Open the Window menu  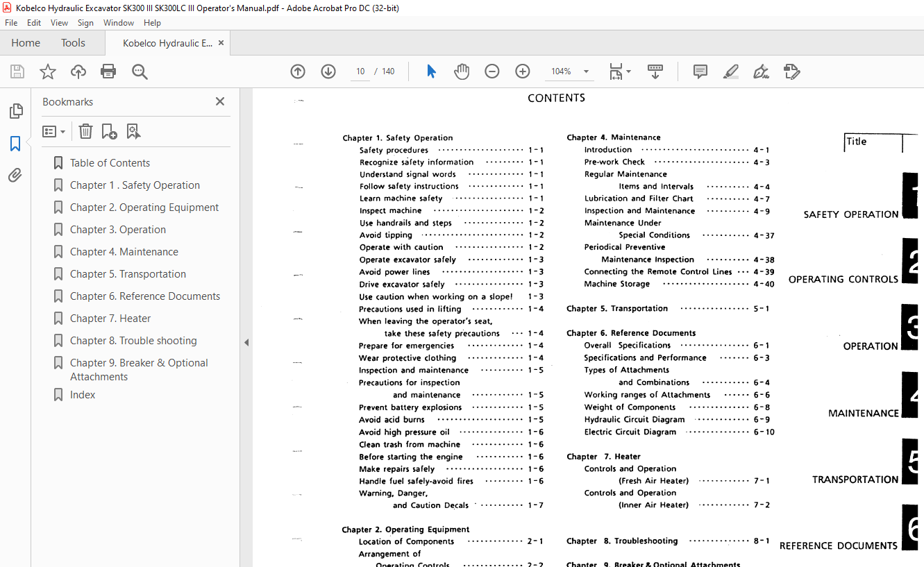[x=119, y=23]
